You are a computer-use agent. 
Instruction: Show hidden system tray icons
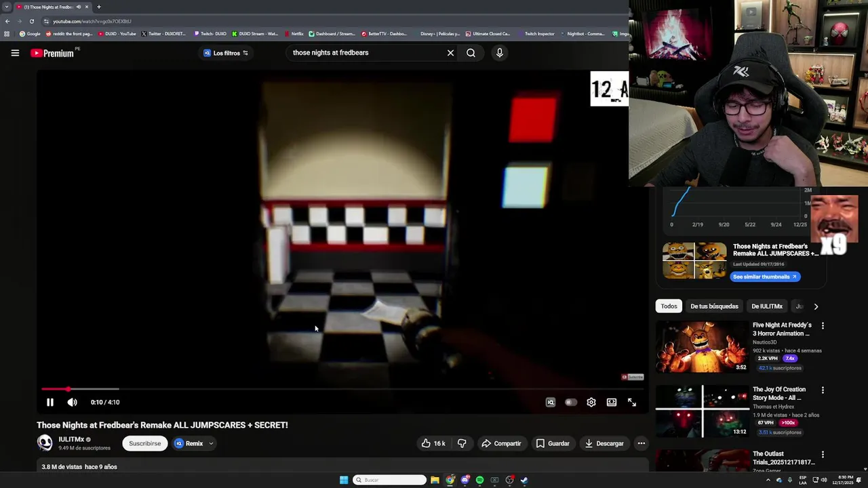(768, 480)
